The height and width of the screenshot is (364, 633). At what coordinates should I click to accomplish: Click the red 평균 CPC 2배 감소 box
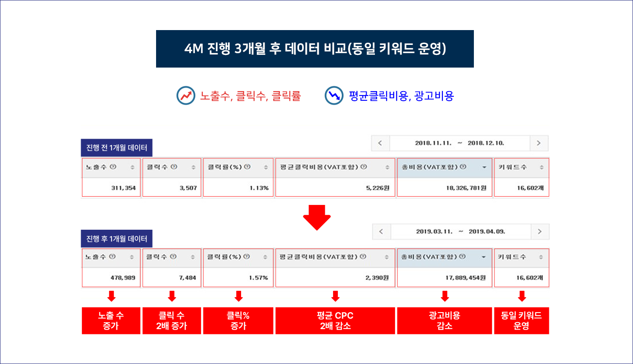(335, 321)
